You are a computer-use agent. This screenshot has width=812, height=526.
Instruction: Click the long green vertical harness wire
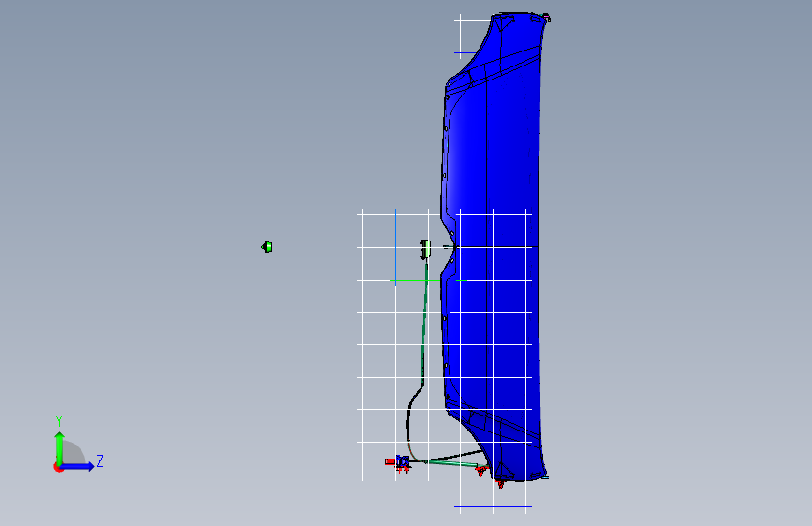[x=424, y=324]
